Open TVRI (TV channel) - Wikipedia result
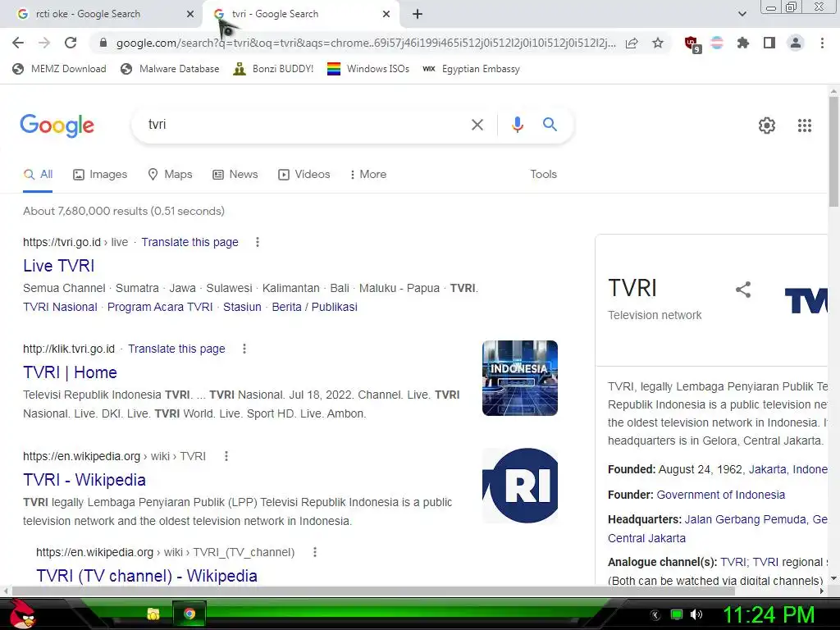This screenshot has width=840, height=630. point(147,576)
